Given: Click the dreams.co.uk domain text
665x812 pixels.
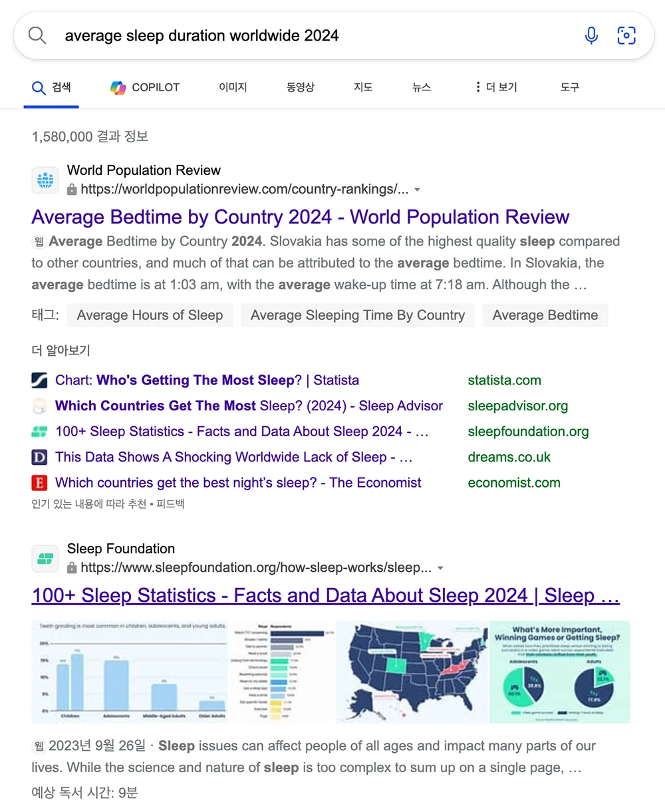Looking at the screenshot, I should click(x=509, y=457).
